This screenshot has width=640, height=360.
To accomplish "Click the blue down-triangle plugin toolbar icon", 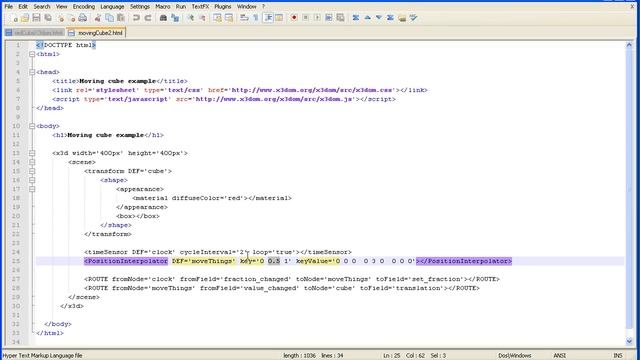I will pos(379,18).
